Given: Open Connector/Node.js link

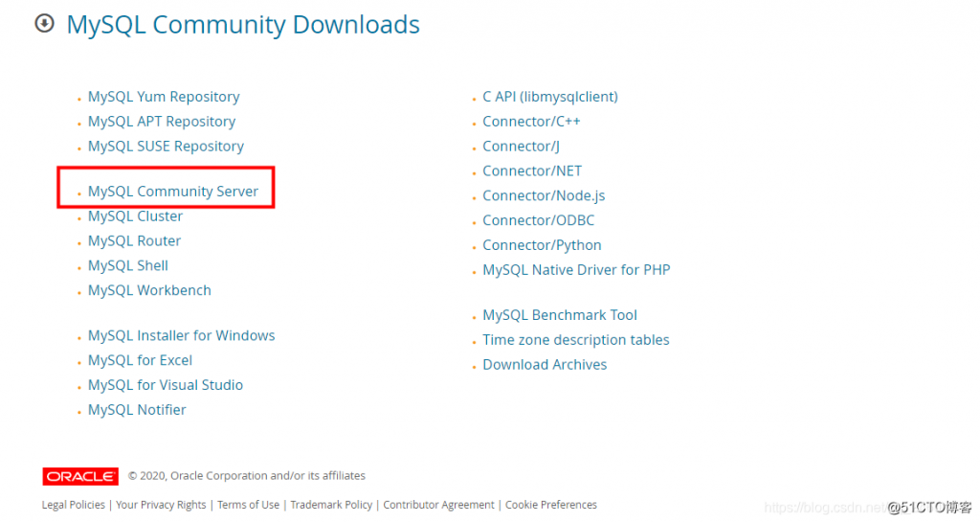Looking at the screenshot, I should click(544, 195).
